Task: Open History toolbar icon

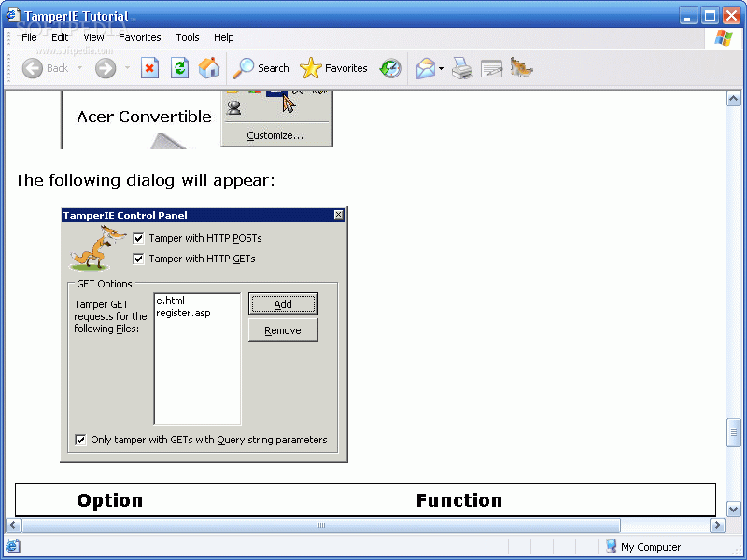Action: [390, 68]
